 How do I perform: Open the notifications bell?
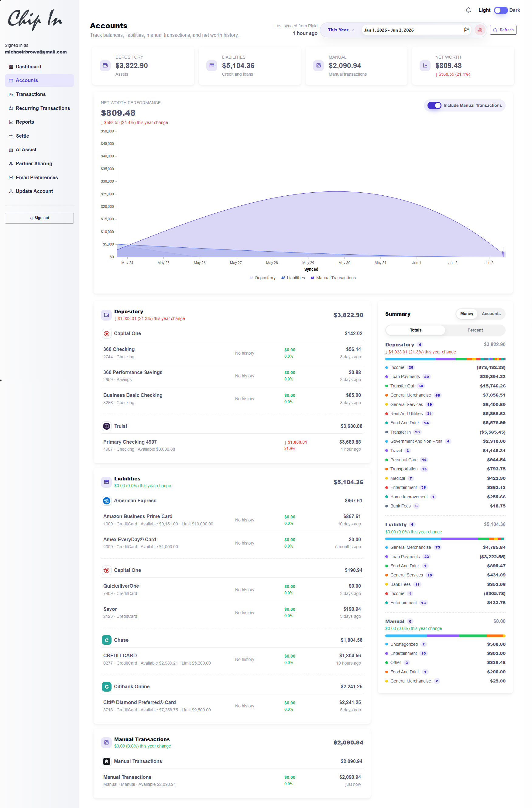coord(468,10)
